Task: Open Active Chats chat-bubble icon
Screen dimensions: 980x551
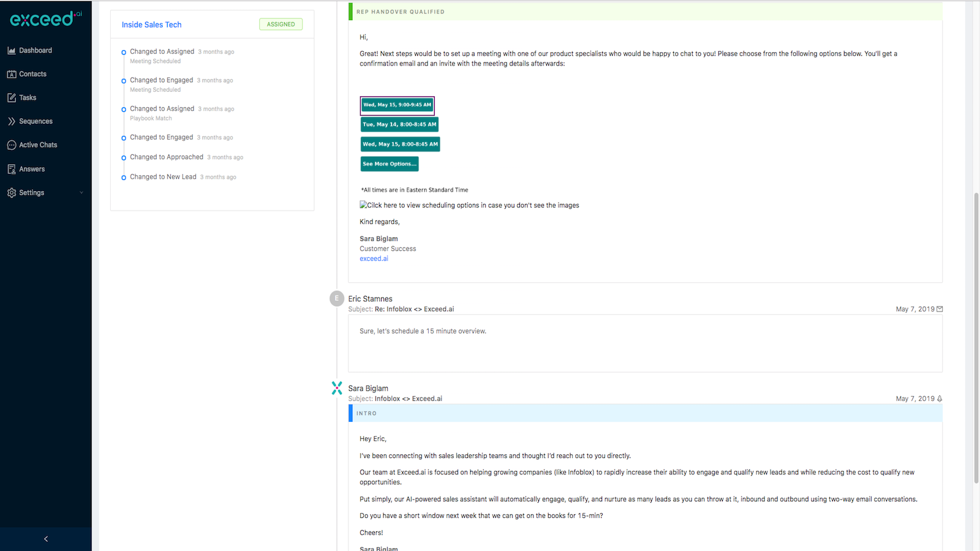Action: click(x=12, y=144)
